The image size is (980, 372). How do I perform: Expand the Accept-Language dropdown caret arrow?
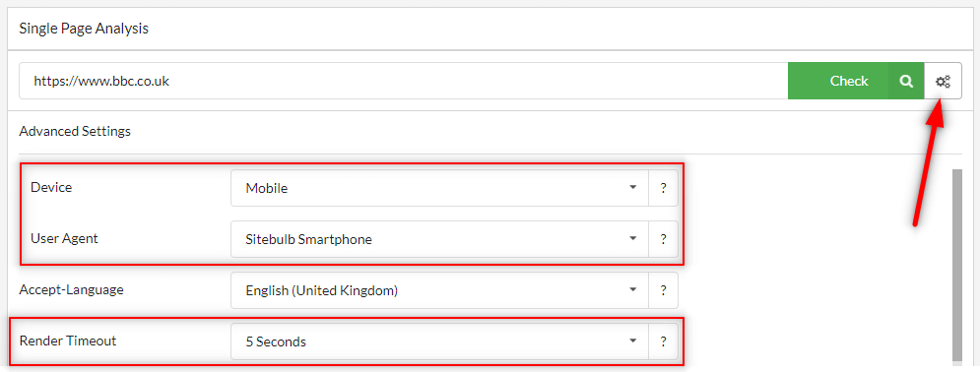click(632, 290)
